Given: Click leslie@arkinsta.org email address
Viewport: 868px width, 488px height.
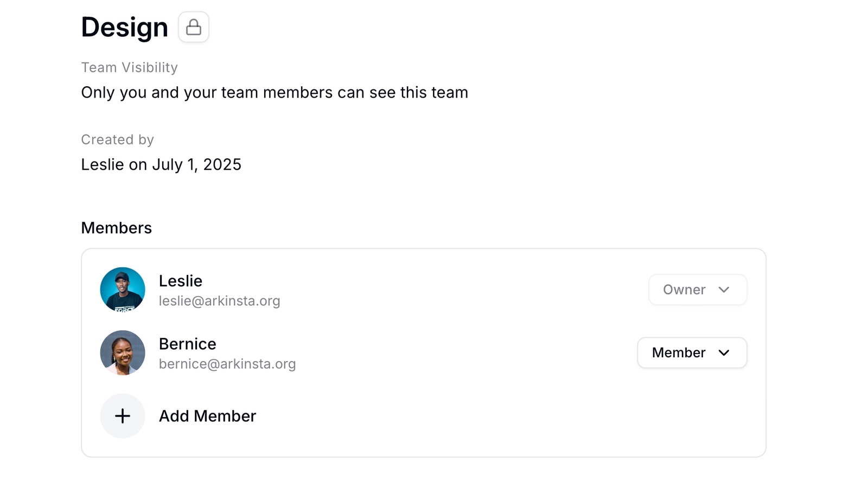Looking at the screenshot, I should (x=220, y=301).
